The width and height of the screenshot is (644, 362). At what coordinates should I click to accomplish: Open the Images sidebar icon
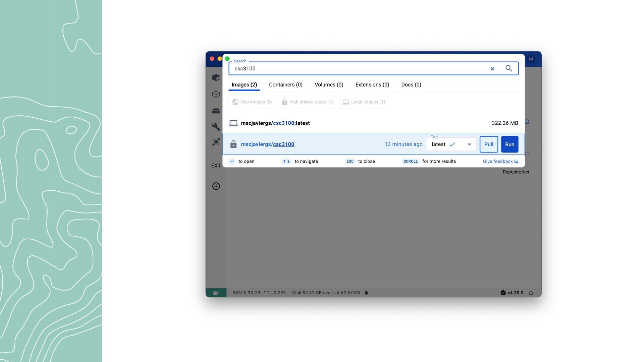coord(216,94)
